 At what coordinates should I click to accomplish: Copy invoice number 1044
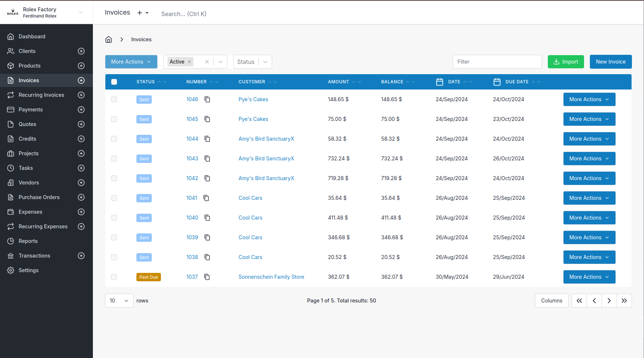207,139
